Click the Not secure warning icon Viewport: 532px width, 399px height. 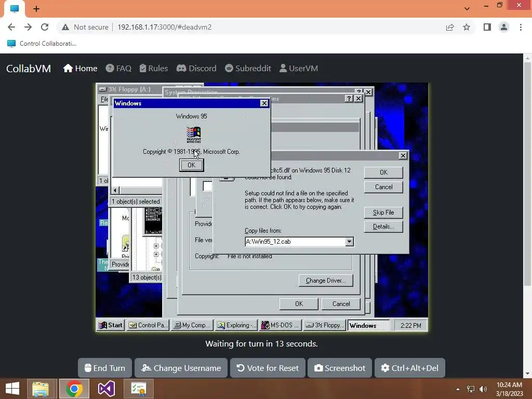[x=65, y=27]
